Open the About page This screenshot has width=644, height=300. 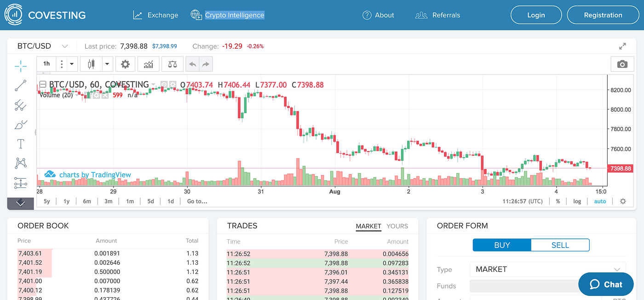[385, 15]
